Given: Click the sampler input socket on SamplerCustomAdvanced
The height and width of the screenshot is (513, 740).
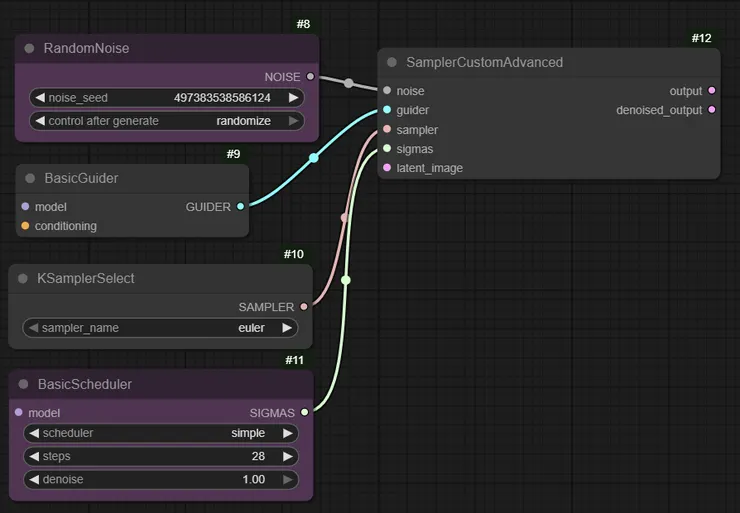Looking at the screenshot, I should (x=387, y=129).
